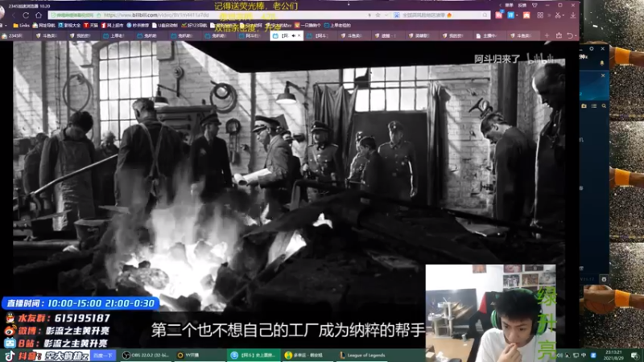Screen dimensions: 644x362
Task: Open OBS 22.0.2 from taskbar
Action: [x=145, y=356]
